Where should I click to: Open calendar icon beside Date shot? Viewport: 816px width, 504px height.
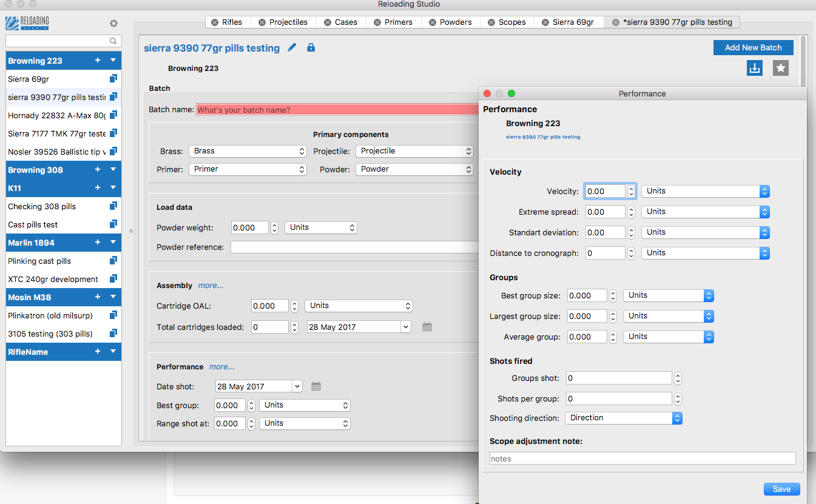[x=316, y=386]
